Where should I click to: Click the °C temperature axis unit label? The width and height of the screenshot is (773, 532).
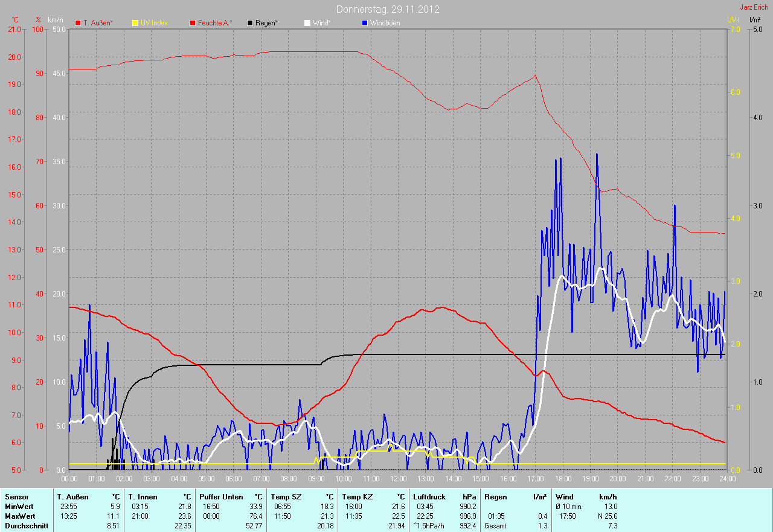(x=15, y=20)
